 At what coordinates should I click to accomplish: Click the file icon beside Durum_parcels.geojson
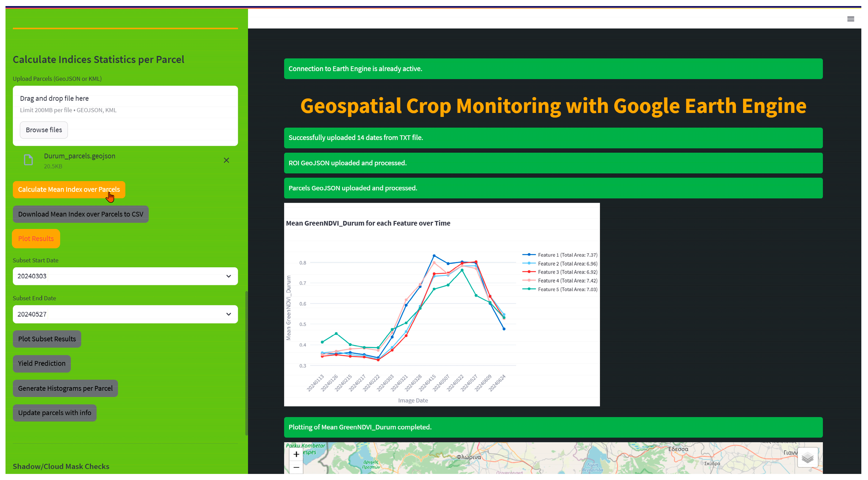[x=28, y=160]
